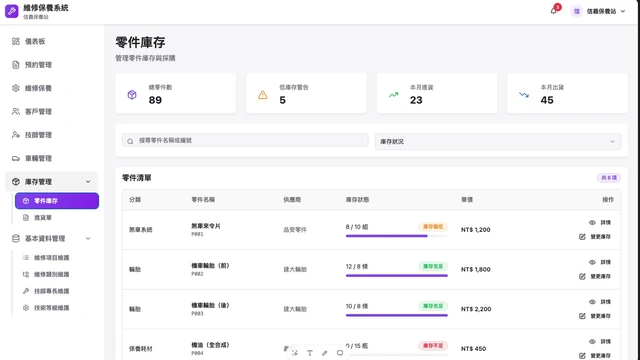Click the 零件名稱 column header
Screen dimensions: 640x360
click(203, 200)
